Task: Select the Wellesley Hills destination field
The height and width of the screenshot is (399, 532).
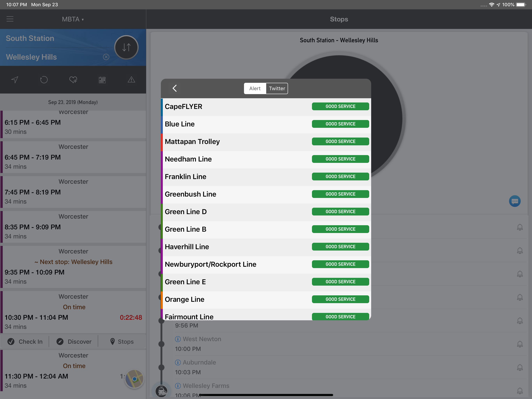Action: (31, 57)
